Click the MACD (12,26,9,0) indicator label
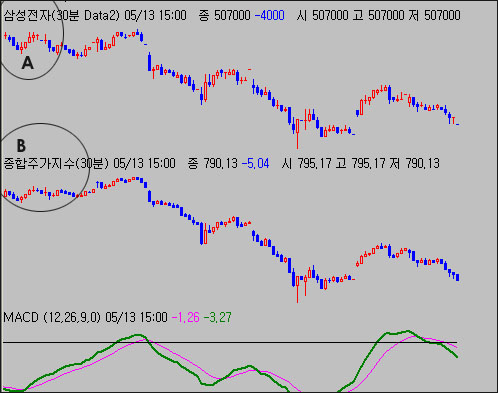498x393 pixels. pos(52,317)
